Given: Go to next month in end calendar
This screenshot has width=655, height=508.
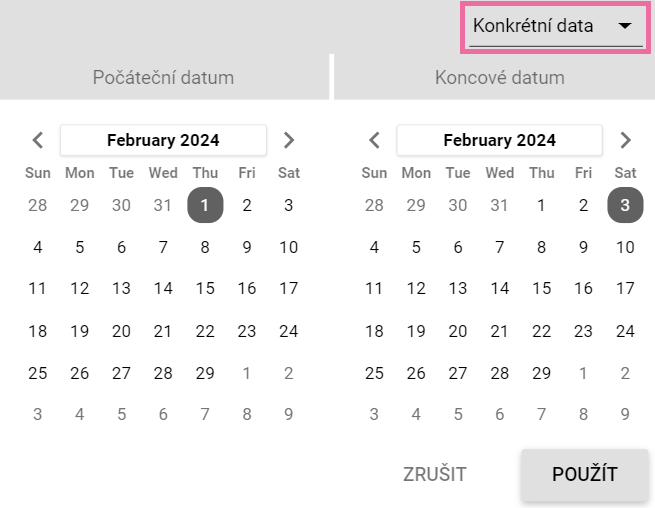Looking at the screenshot, I should pos(626,140).
